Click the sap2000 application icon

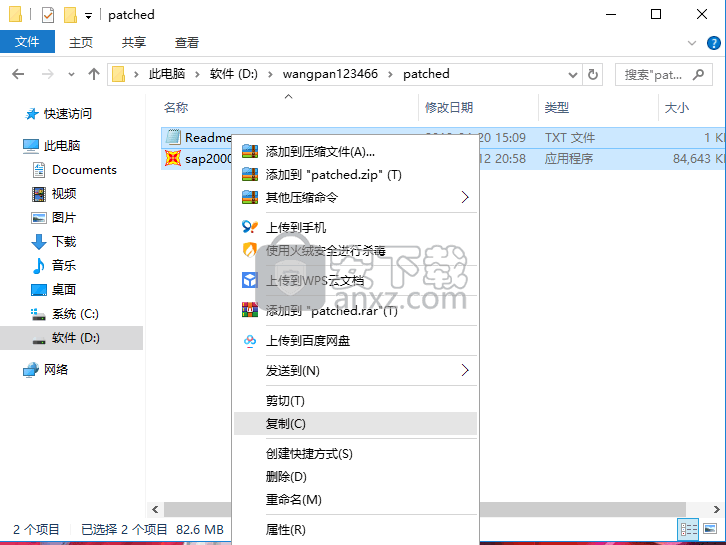(173, 158)
